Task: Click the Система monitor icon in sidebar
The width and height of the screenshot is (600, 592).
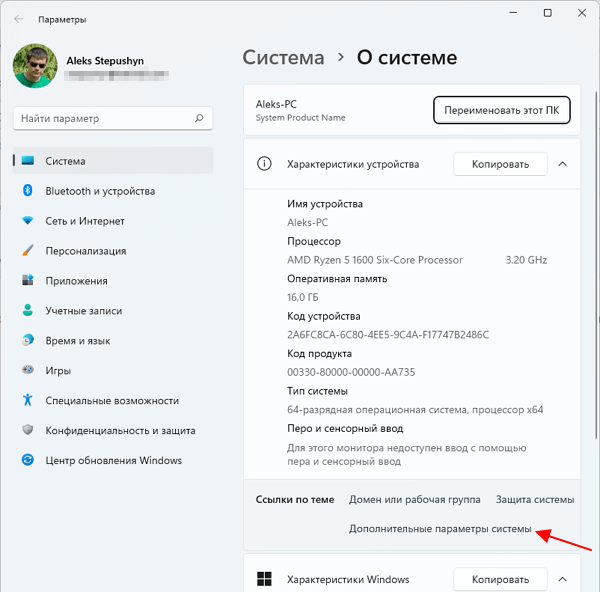Action: point(28,161)
